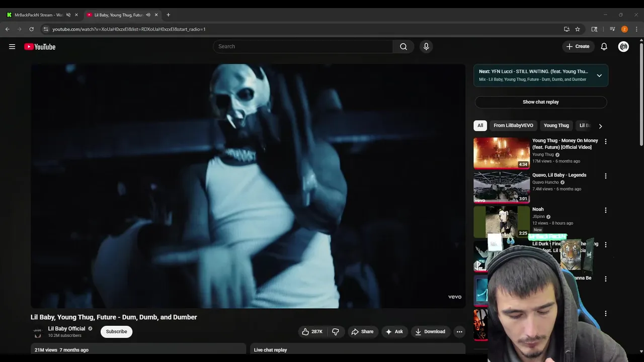Unmute the MrBackPackN Stream tab
This screenshot has height=362, width=644.
point(68,15)
